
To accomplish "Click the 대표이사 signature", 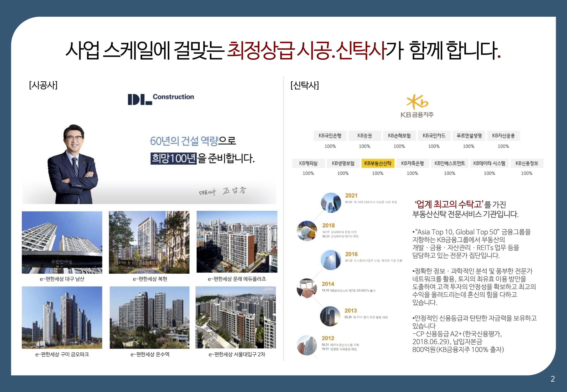I will 222,191.
